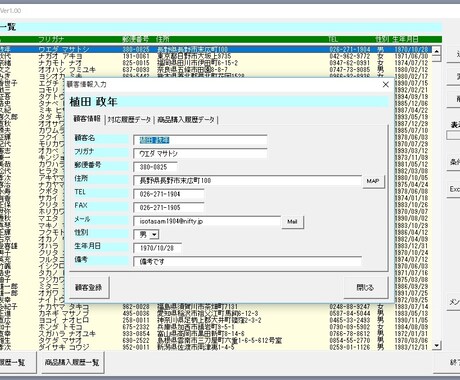
Task: Click the FAX field 026-271-1905
Action: 169,208
